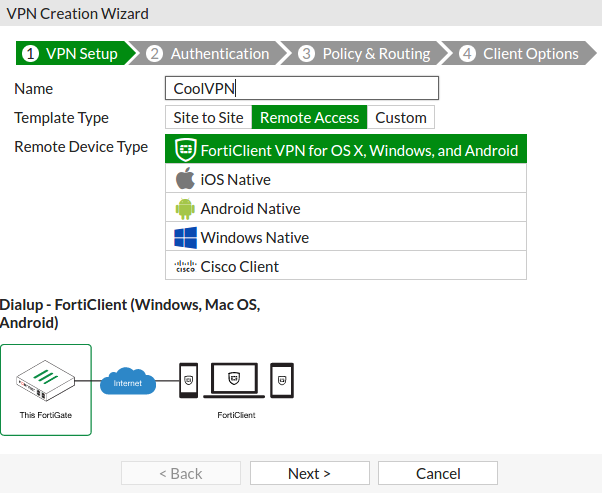Click the This FortiGate device image
The image size is (602, 504).
(45, 380)
